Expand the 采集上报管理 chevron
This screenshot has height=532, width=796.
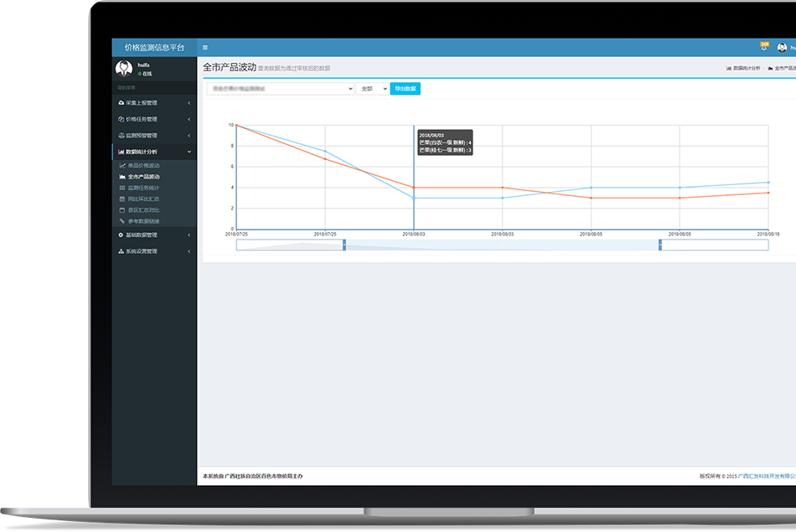[x=189, y=103]
